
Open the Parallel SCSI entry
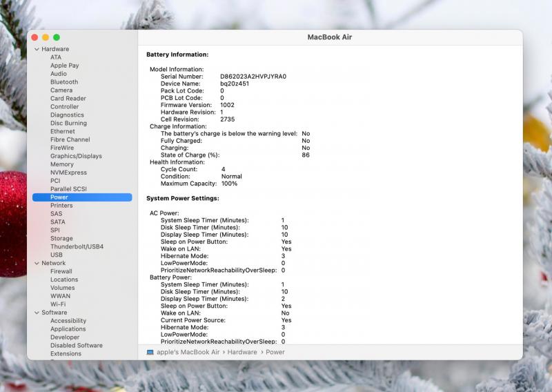68,189
